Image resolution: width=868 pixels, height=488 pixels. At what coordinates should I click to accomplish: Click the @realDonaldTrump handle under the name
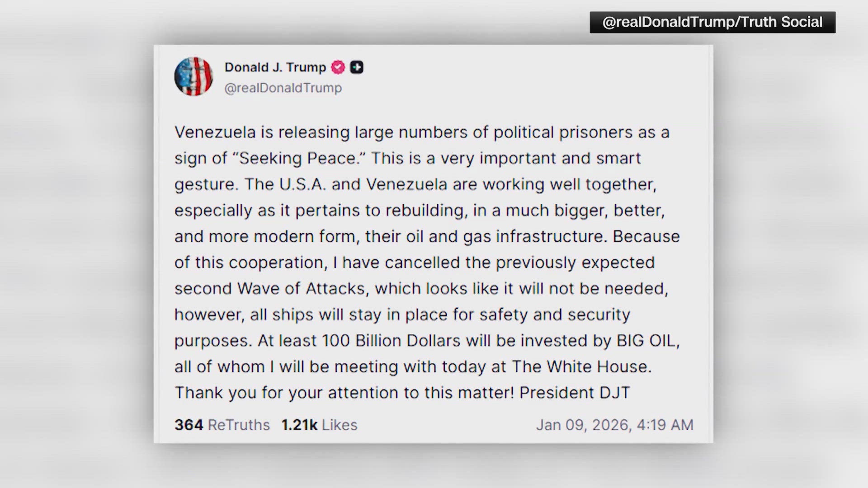[283, 88]
